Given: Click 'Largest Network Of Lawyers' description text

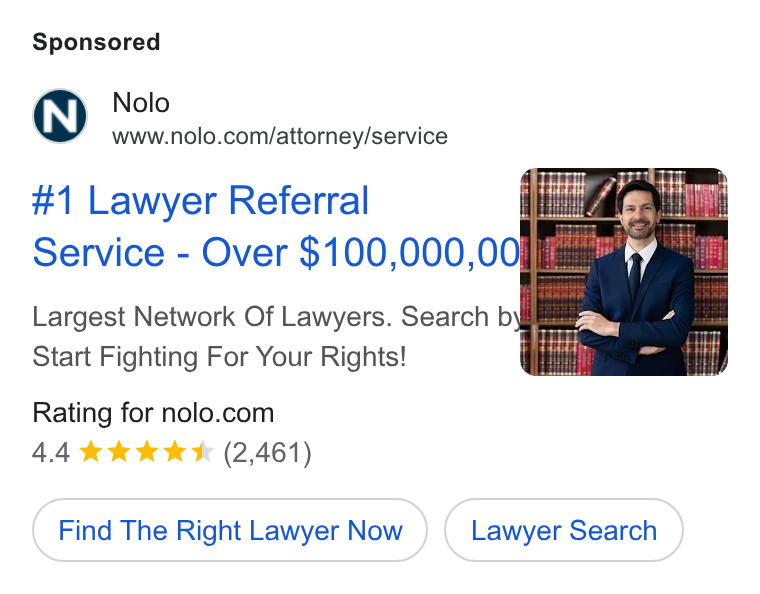Looking at the screenshot, I should click(211, 317).
